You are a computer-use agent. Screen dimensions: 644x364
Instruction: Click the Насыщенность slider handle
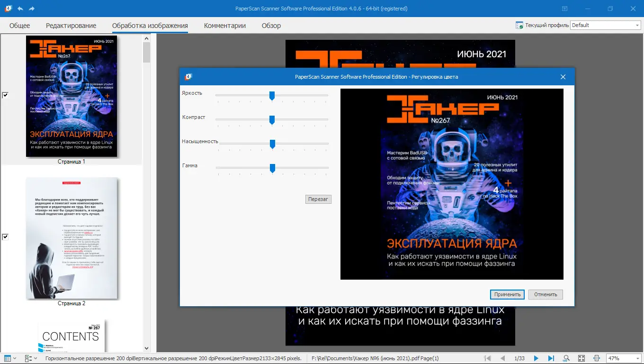(x=273, y=144)
